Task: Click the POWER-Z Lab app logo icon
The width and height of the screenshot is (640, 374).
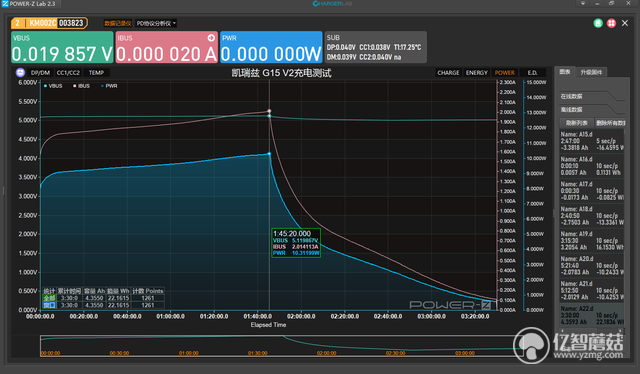Action: (5, 4)
